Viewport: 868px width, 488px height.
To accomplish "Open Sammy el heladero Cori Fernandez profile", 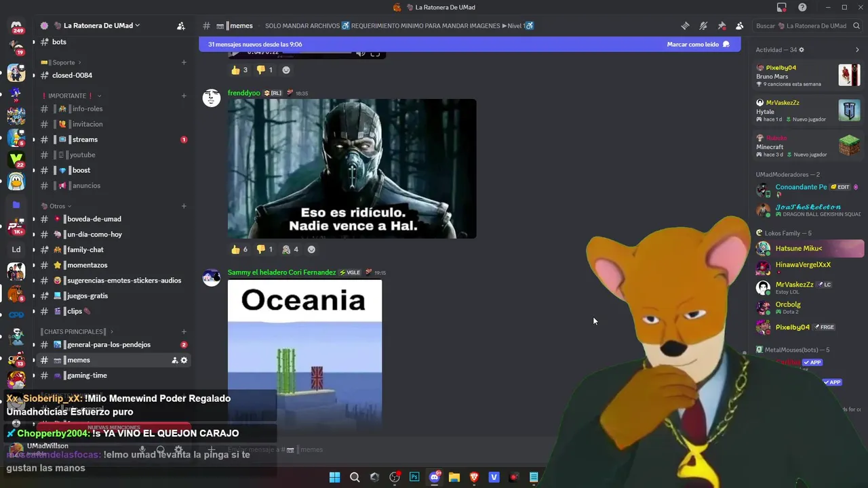I will point(281,272).
